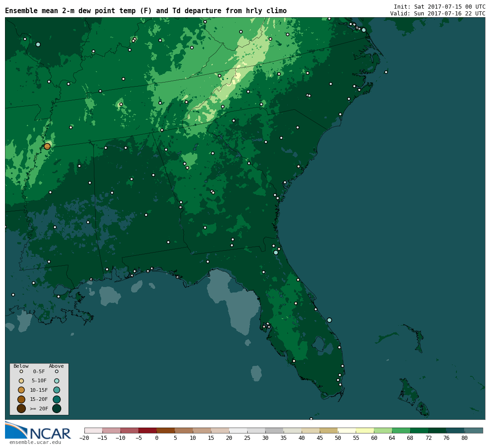Open the ensemble.ucar.edu link under the logo
This screenshot has width=490, height=448.
coord(35,443)
